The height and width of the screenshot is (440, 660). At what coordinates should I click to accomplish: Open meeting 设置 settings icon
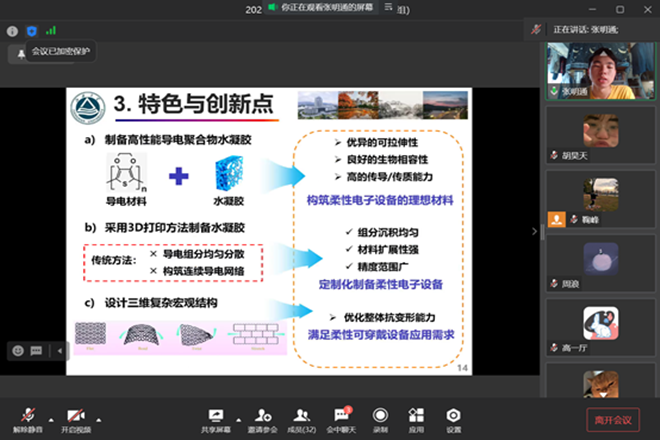[454, 417]
